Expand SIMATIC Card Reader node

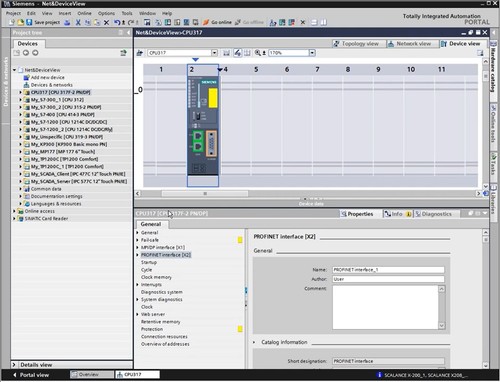coord(14,219)
